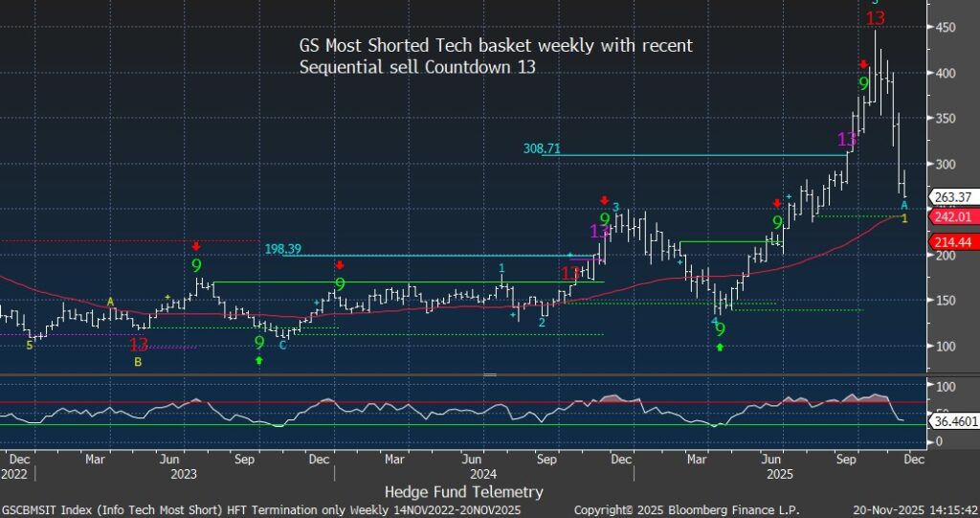Select the yellow 5 wave label near Dec 2022
The image size is (980, 518).
(x=29, y=344)
